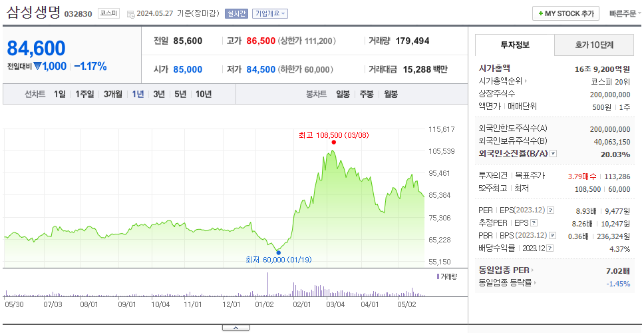
Task: Click the 상한가 111,200 text
Action: (x=307, y=41)
